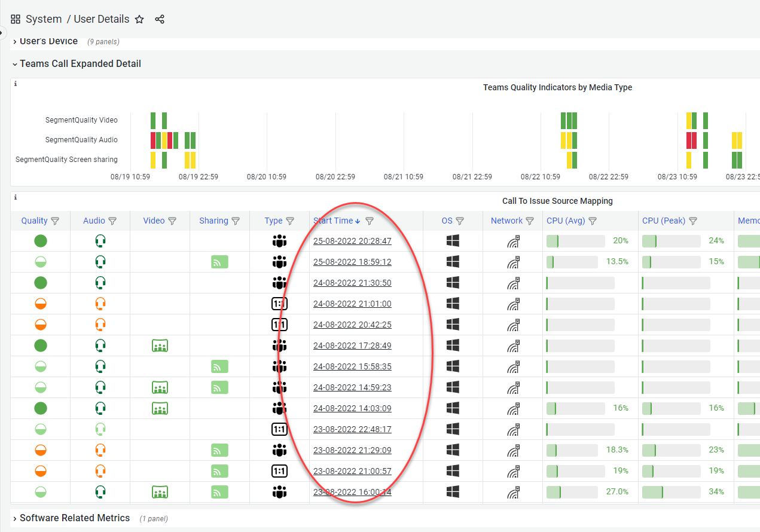Click Windows icon in 25-08-2022 20:28:47 row

(x=453, y=241)
